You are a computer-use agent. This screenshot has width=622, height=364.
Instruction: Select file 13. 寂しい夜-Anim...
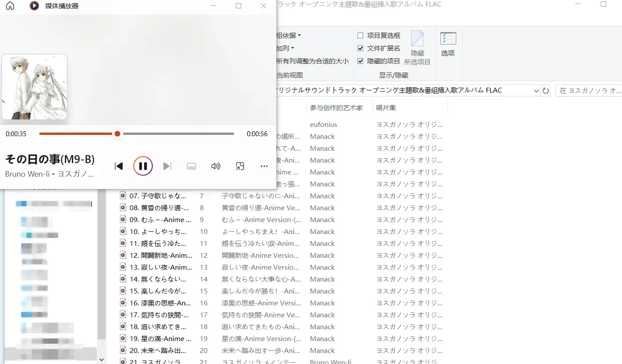(161, 267)
